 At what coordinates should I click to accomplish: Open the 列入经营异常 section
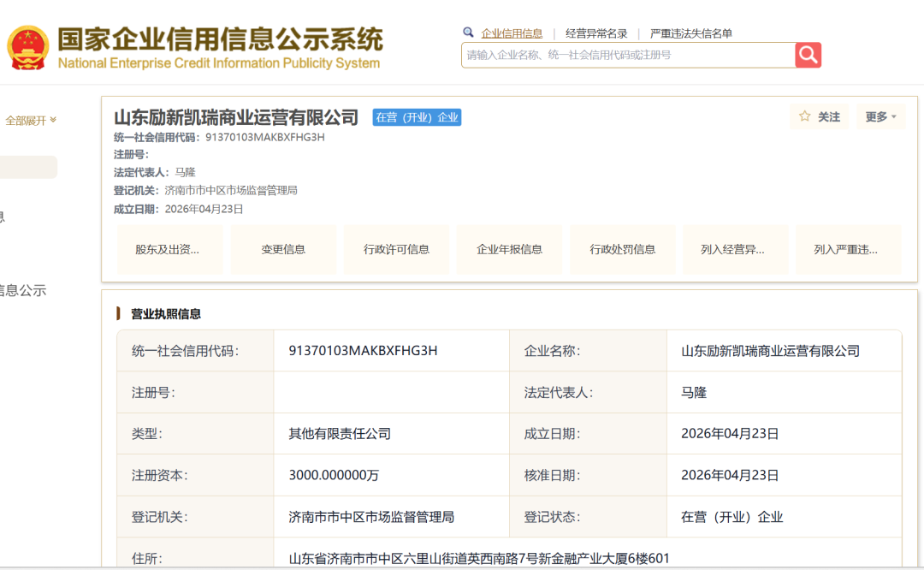[732, 250]
